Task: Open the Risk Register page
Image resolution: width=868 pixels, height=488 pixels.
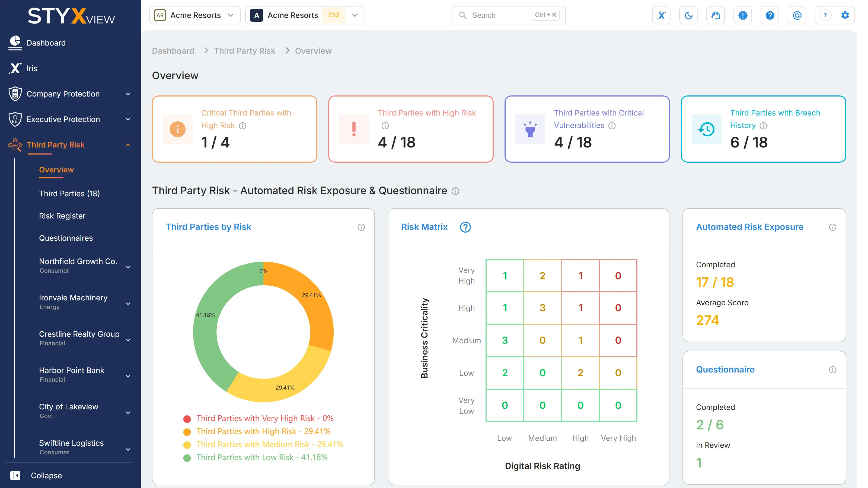Action: pos(62,216)
